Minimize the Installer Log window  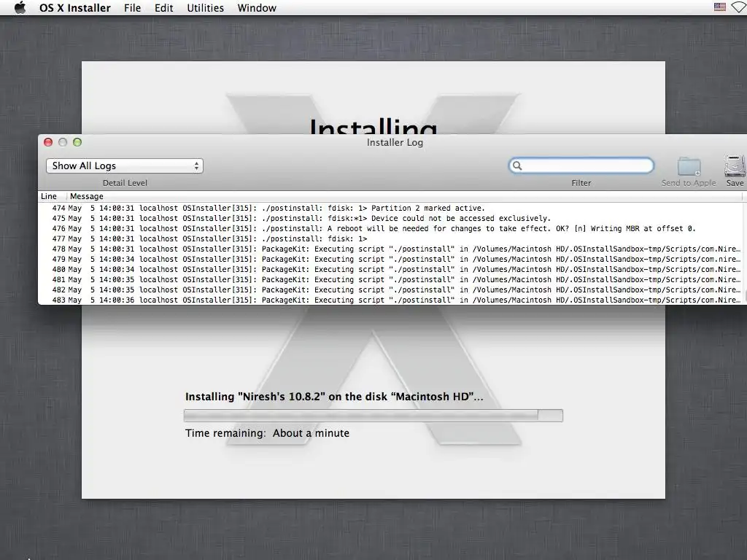(x=63, y=142)
